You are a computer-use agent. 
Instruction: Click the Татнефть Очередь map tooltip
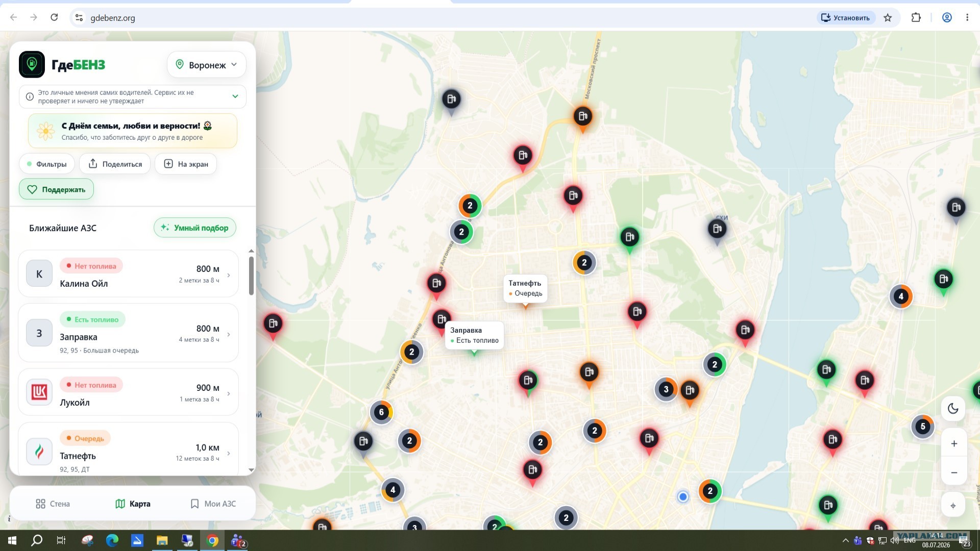pyautogui.click(x=525, y=289)
